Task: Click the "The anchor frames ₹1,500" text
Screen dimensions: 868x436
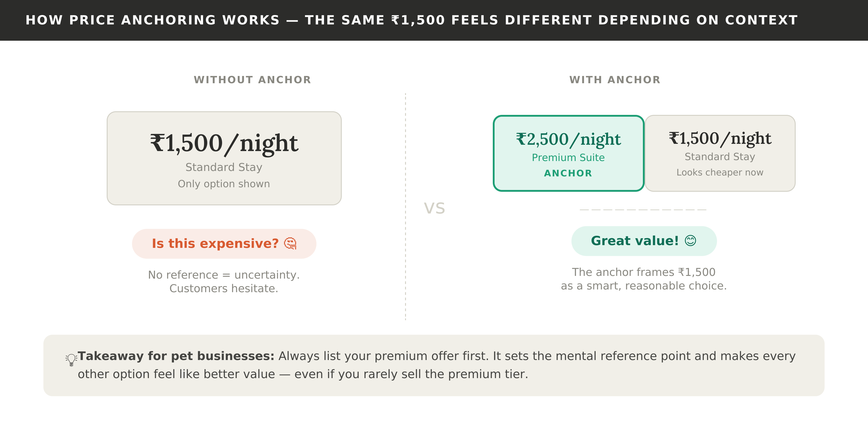Action: 643,272
